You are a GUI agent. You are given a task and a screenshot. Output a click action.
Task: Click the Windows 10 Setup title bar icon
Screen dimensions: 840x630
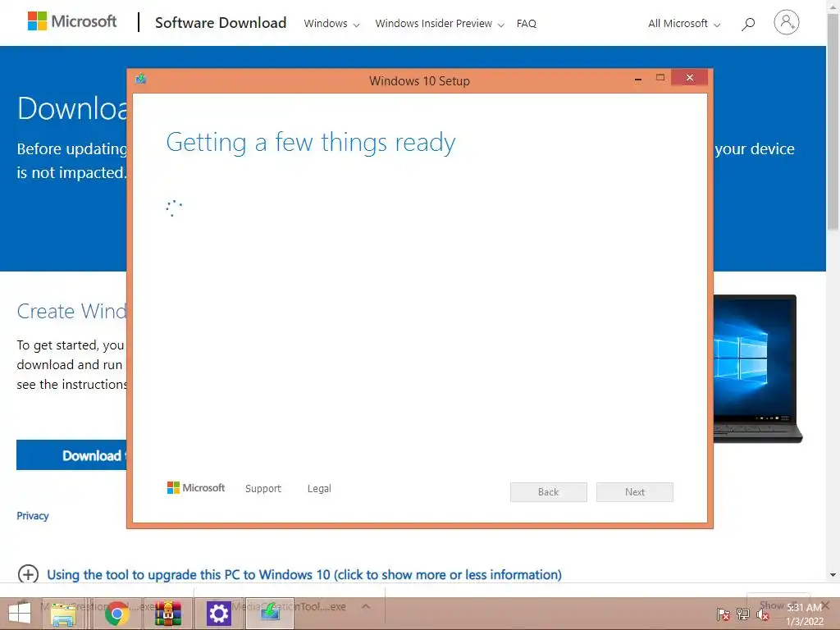141,80
